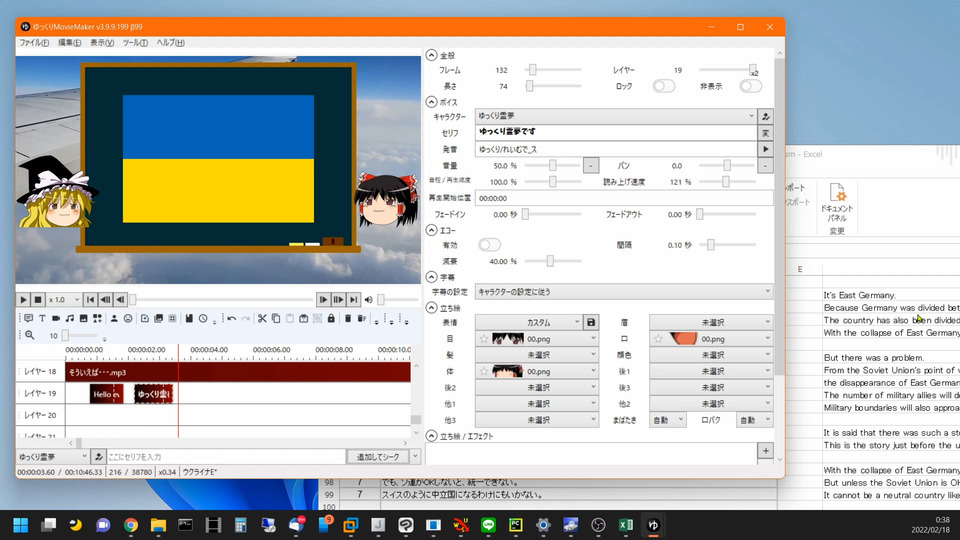
Task: Select the そういえば….mp3 clip on レイヤー 18
Action: (238, 372)
